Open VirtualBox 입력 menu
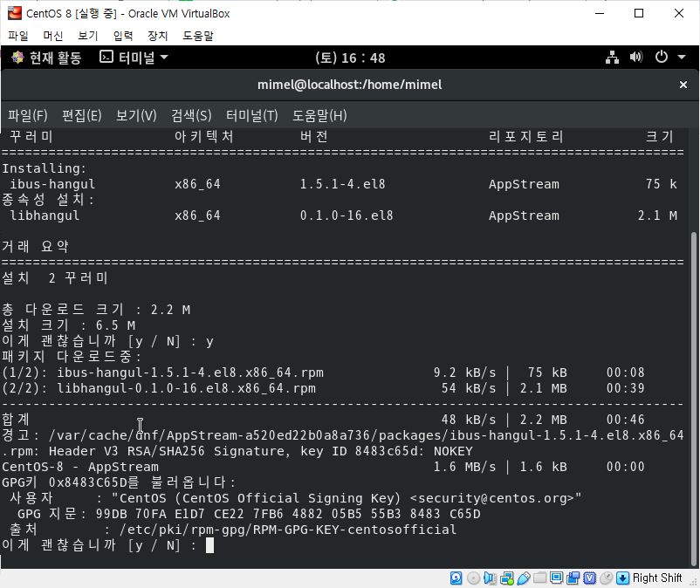 point(123,36)
